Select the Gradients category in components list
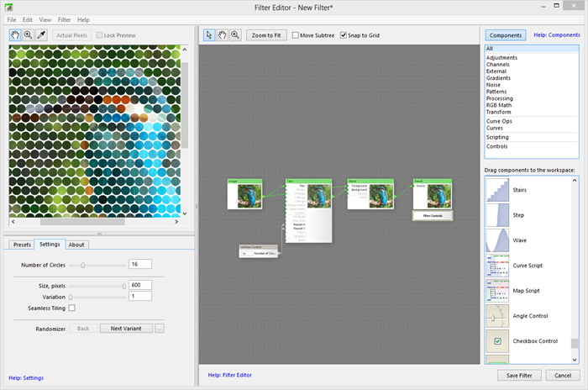 click(499, 78)
